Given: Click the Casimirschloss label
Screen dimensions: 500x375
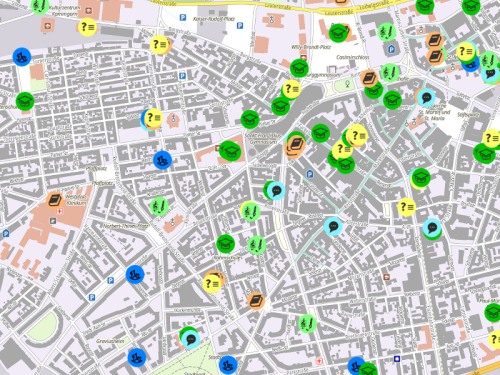Looking at the screenshot, I should click(x=353, y=57).
